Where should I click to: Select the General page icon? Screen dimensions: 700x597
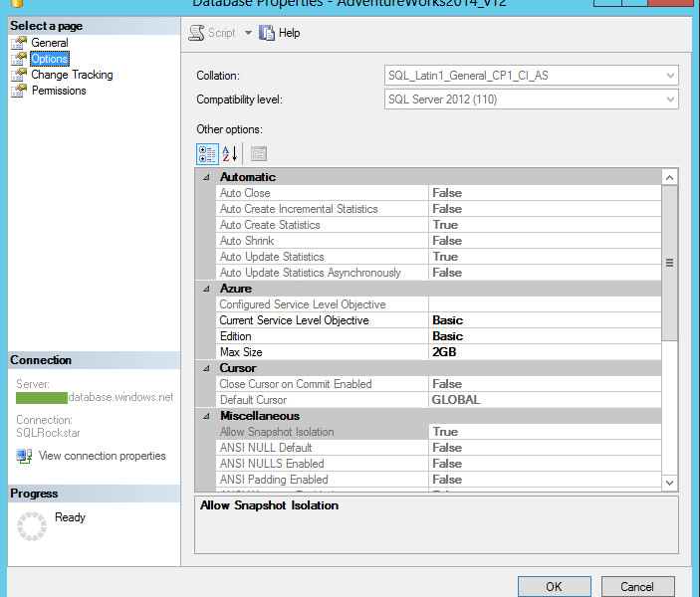19,43
